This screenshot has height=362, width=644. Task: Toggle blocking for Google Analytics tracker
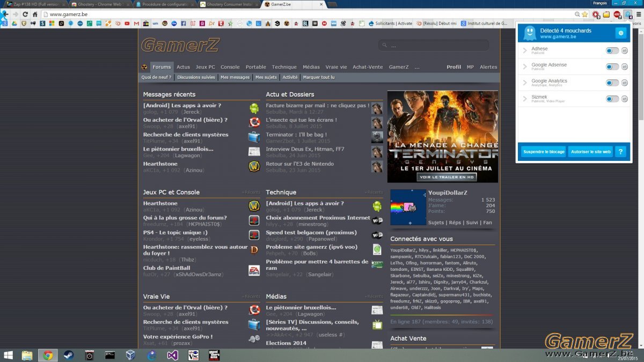pos(612,83)
